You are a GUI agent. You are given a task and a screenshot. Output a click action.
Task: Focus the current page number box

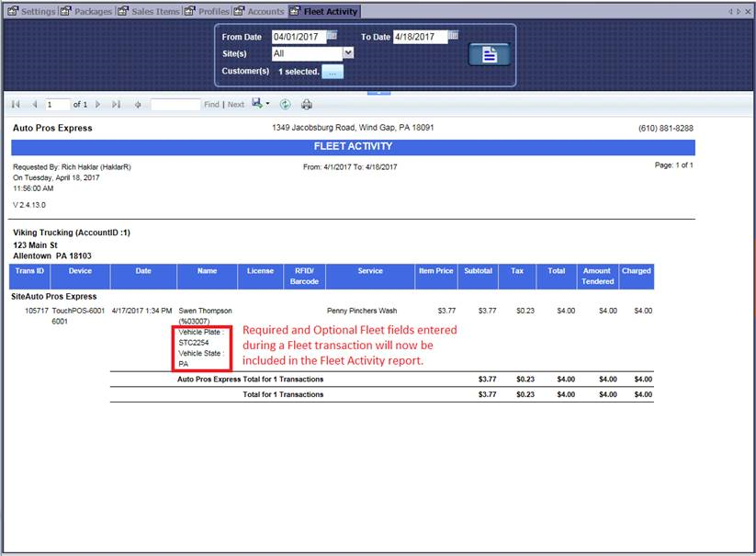57,104
